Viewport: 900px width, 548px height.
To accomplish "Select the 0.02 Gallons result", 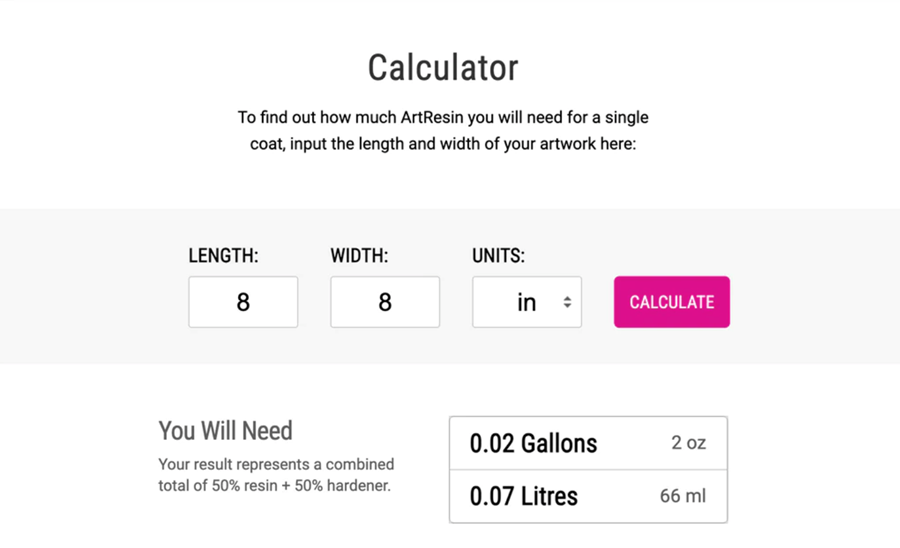I will (533, 443).
